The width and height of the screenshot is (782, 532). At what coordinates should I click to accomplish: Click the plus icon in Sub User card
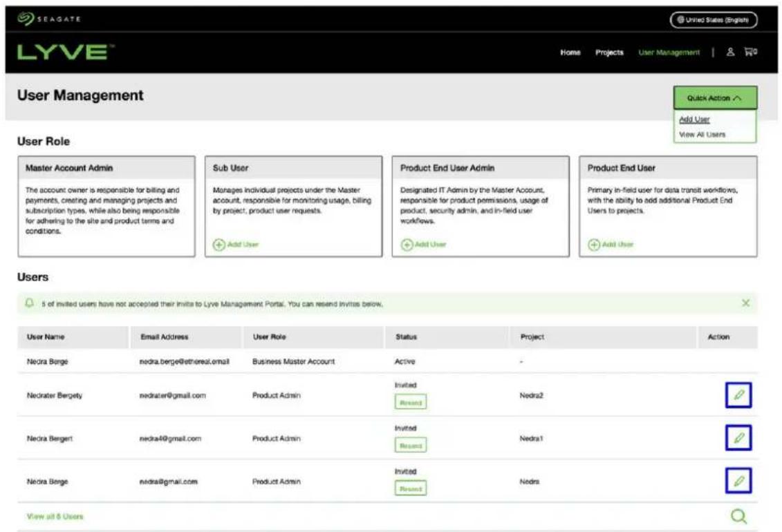[x=219, y=245]
